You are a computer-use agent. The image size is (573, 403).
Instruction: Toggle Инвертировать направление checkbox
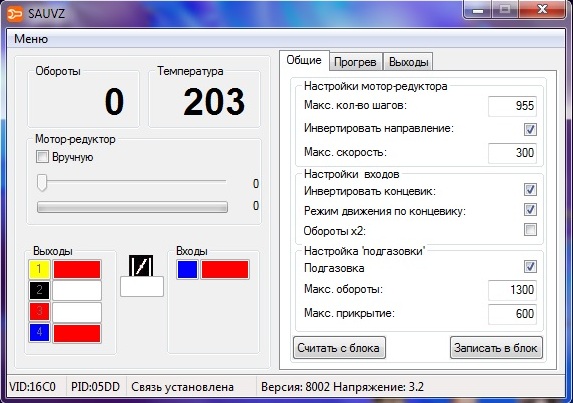point(530,129)
